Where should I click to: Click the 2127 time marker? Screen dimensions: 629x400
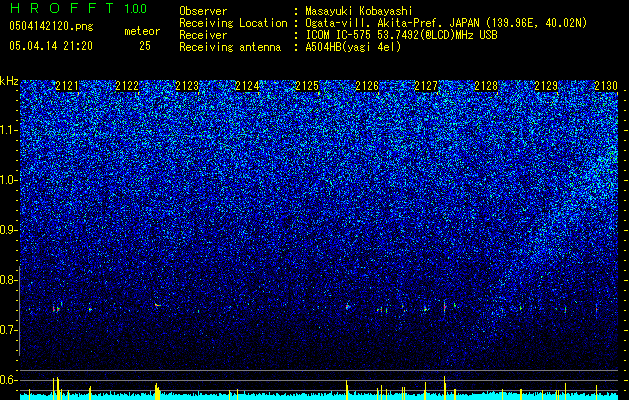click(426, 86)
